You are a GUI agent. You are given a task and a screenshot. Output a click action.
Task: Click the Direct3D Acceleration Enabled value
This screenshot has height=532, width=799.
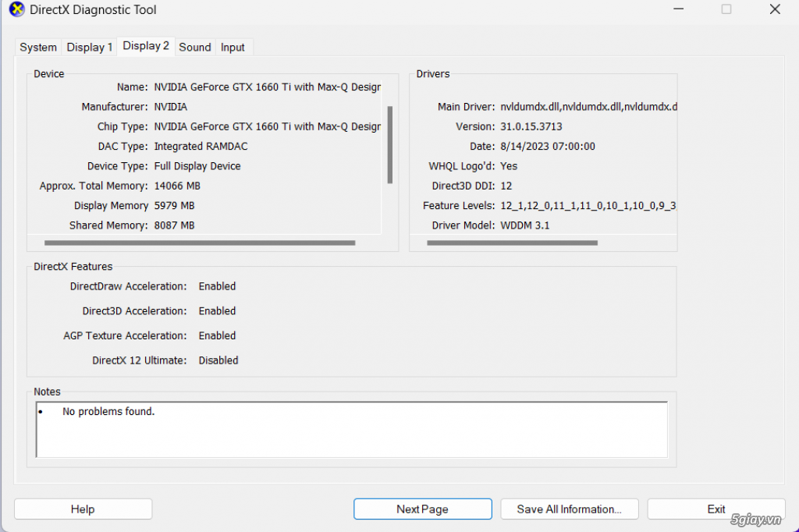click(x=217, y=310)
